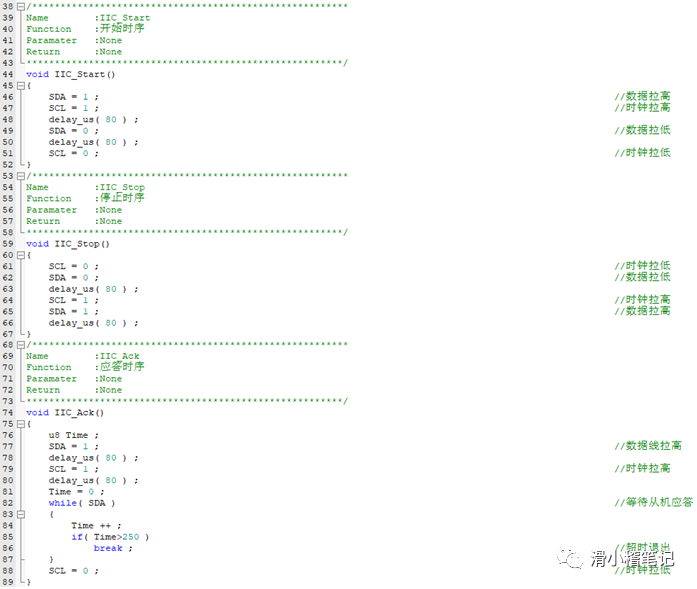Click 'delay_us( 80 ) ;' on line 66

pos(93,323)
